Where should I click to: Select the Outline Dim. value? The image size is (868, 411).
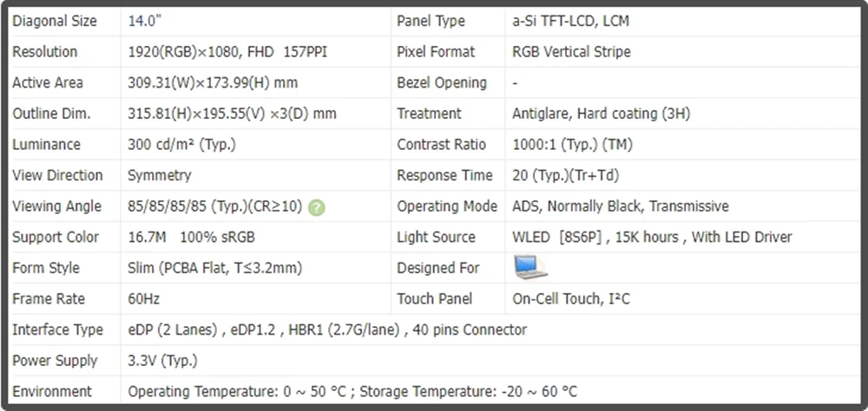(232, 114)
